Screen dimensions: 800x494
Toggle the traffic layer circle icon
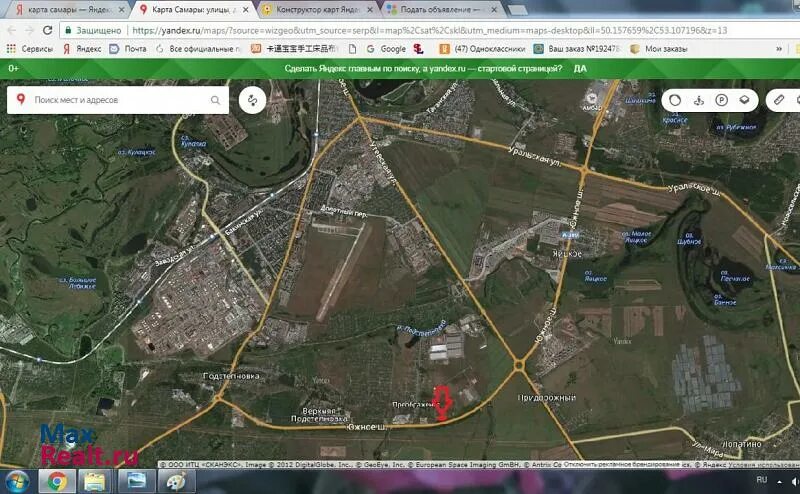tap(675, 100)
